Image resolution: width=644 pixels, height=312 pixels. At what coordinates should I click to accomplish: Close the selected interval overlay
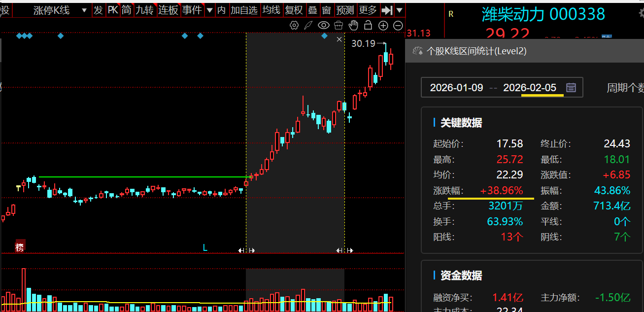339,39
